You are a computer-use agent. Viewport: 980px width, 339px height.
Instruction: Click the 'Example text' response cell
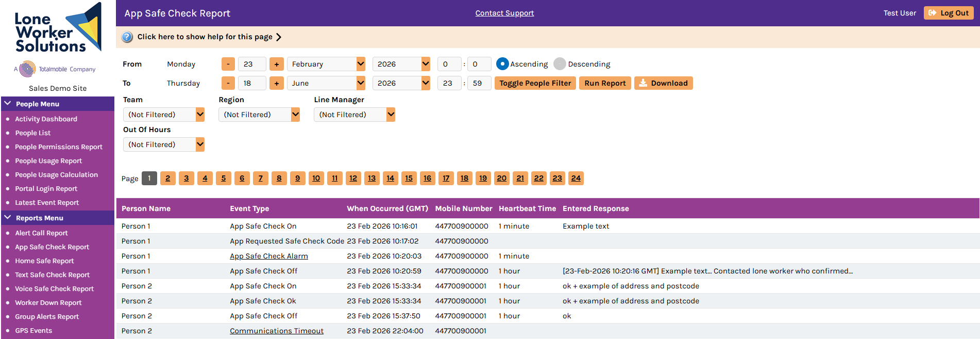coord(586,226)
